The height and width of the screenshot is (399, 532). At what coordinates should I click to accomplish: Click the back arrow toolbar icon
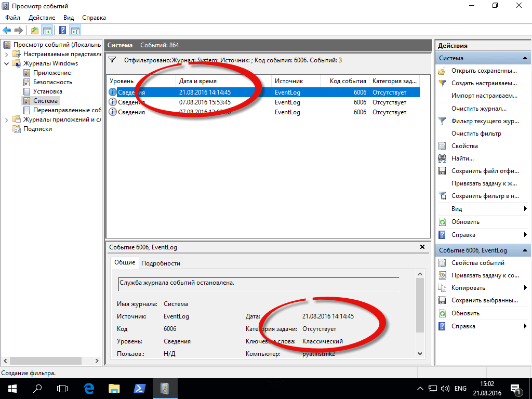coord(7,30)
